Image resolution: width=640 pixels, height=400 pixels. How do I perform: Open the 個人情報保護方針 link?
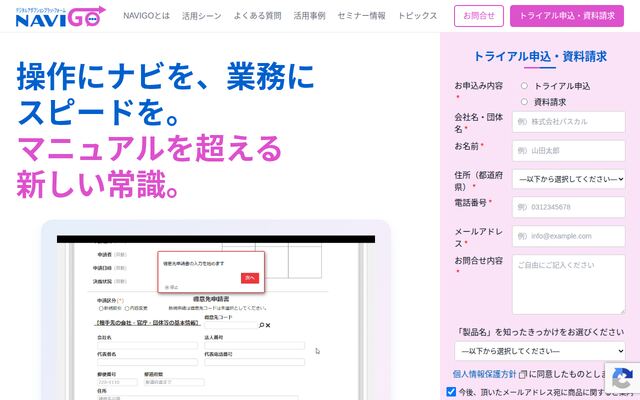point(484,374)
